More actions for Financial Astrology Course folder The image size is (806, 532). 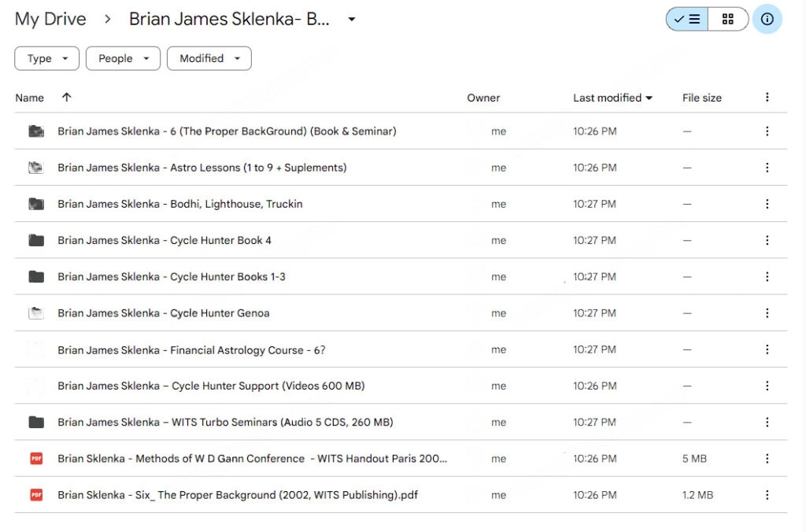point(767,349)
